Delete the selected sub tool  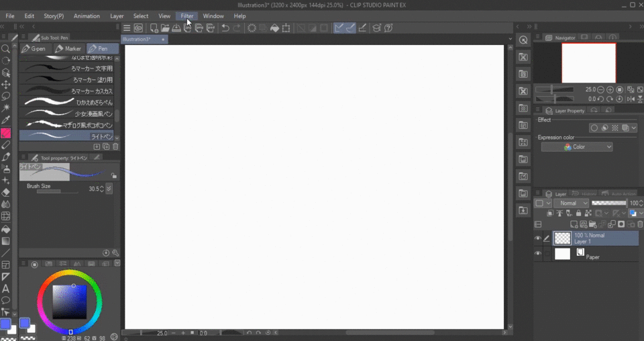[115, 147]
